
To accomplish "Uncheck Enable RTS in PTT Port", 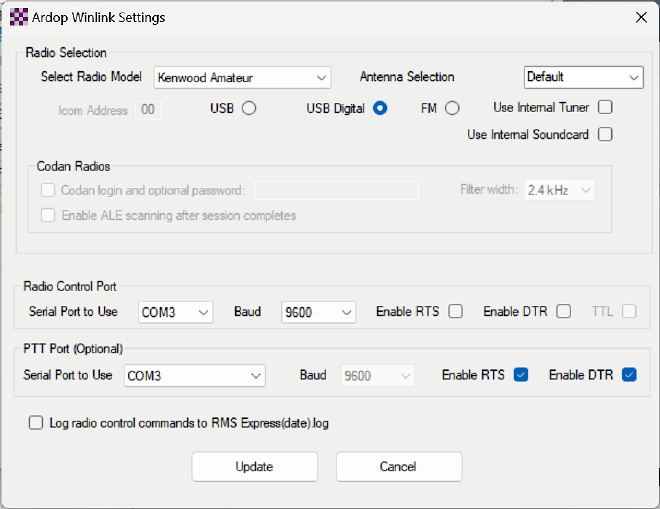I will click(521, 375).
